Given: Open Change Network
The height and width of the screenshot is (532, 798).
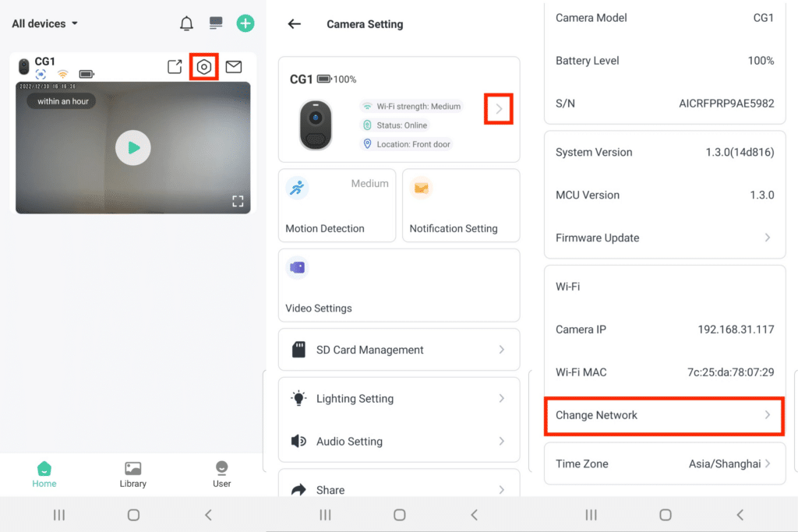Looking at the screenshot, I should click(665, 415).
